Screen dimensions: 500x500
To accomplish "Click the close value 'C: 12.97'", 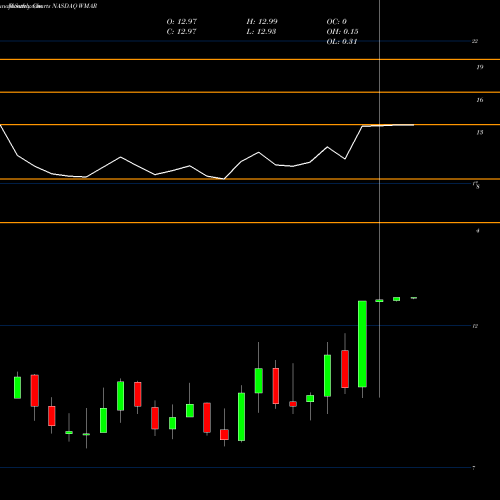I will tap(181, 31).
